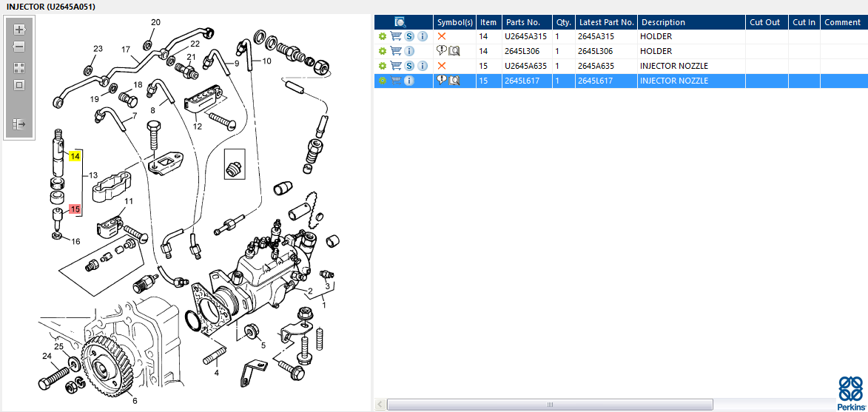Screen dimensions: 868x412
Task: Select highlighted callout 15 on diagram
Action: coord(75,209)
